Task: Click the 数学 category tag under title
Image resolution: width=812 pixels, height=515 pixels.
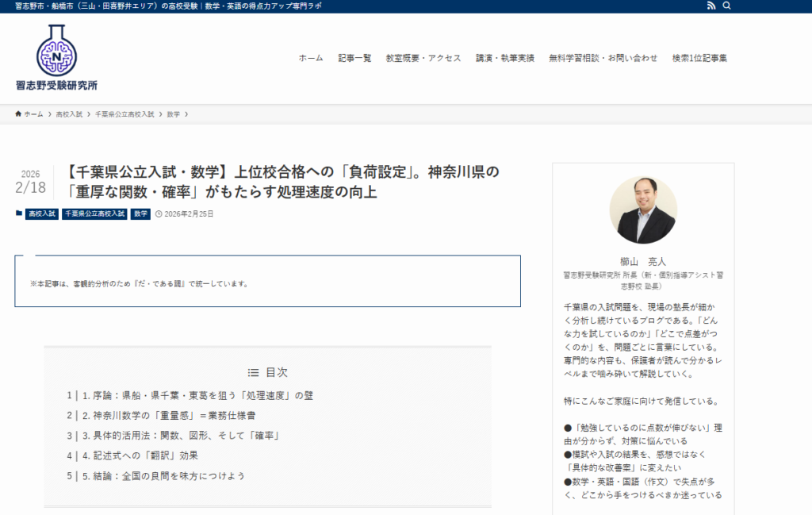Action: [140, 213]
